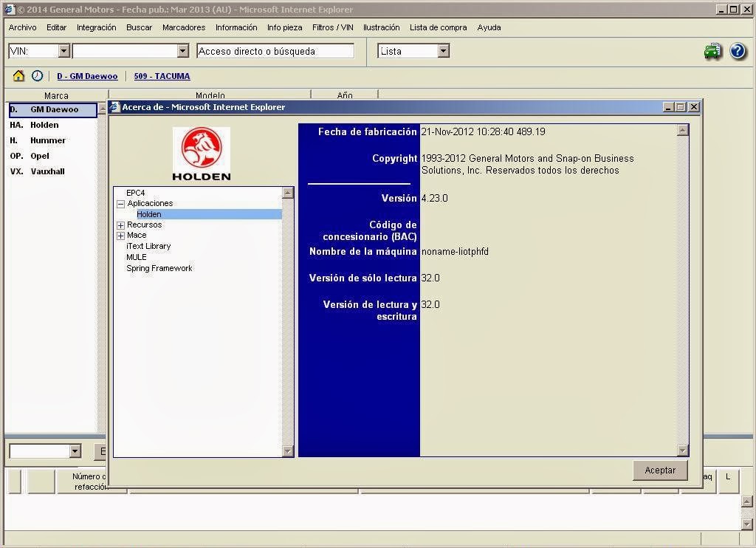Click tree panel scrollbar down arrow
756x548 pixels.
click(x=288, y=451)
